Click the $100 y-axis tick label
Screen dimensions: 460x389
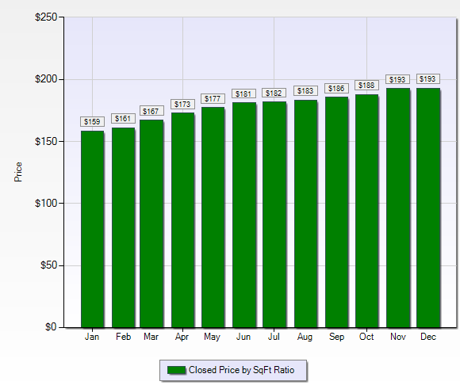[46, 203]
